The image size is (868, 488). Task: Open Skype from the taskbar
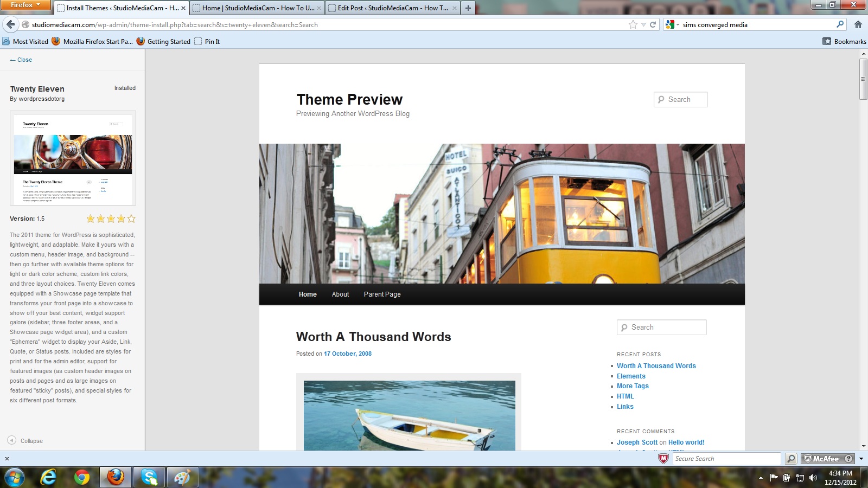pos(149,477)
